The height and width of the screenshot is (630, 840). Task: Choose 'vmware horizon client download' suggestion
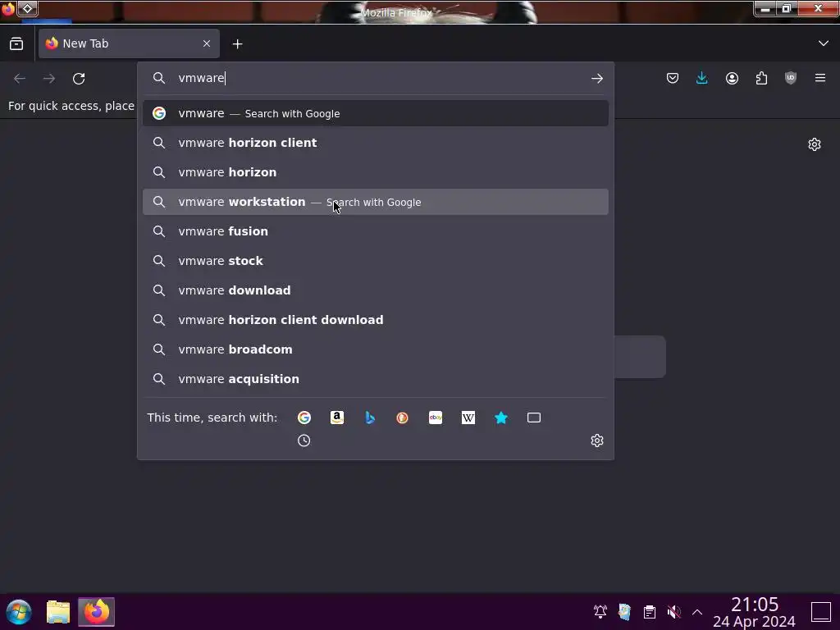pos(375,320)
